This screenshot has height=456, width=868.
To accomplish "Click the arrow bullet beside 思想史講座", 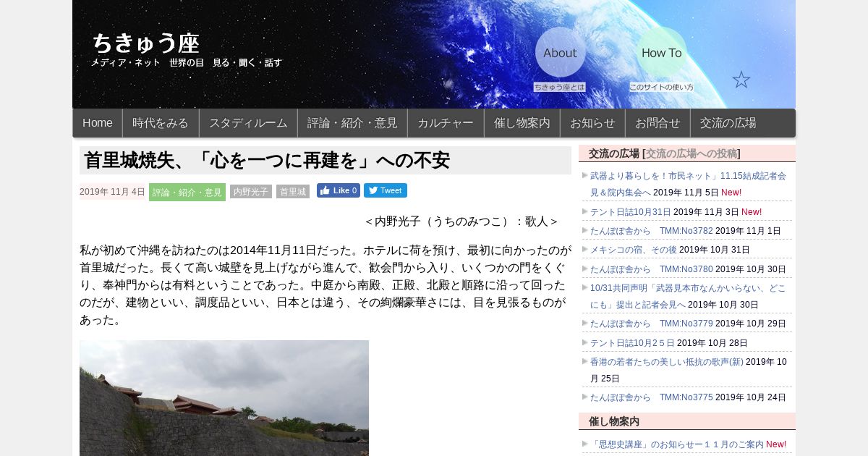I will [584, 444].
